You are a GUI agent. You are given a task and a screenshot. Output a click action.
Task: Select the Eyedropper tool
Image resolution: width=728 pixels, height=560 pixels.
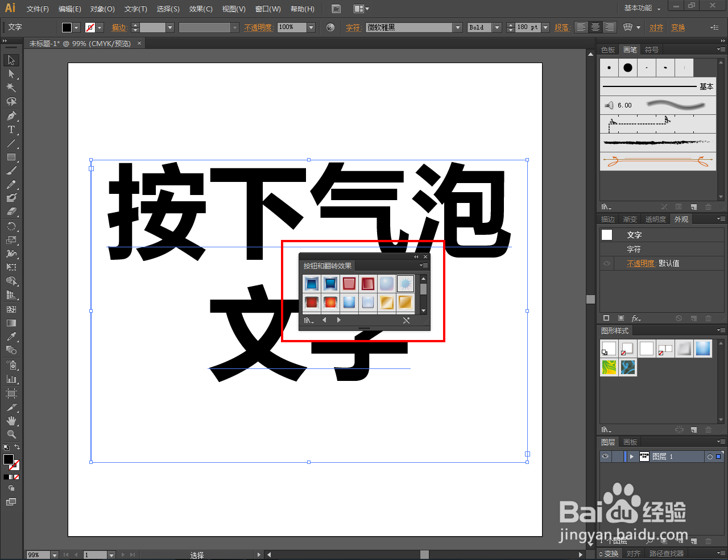coord(11,337)
